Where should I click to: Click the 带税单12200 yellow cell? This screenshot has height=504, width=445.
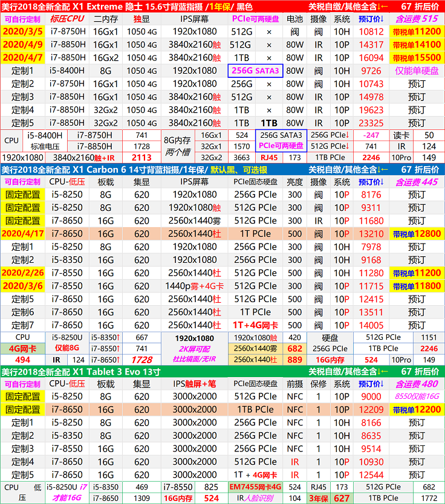pos(416,410)
